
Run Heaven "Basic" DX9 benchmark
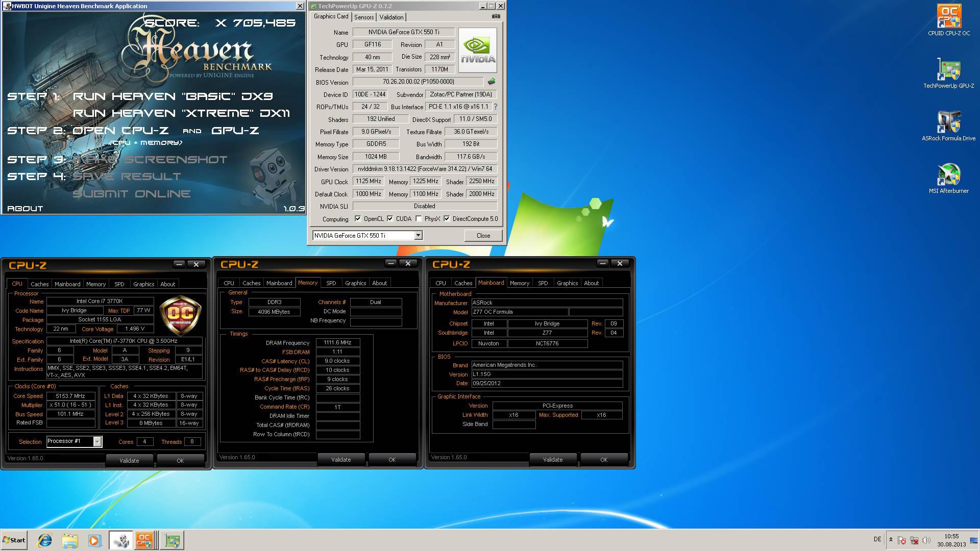173,96
